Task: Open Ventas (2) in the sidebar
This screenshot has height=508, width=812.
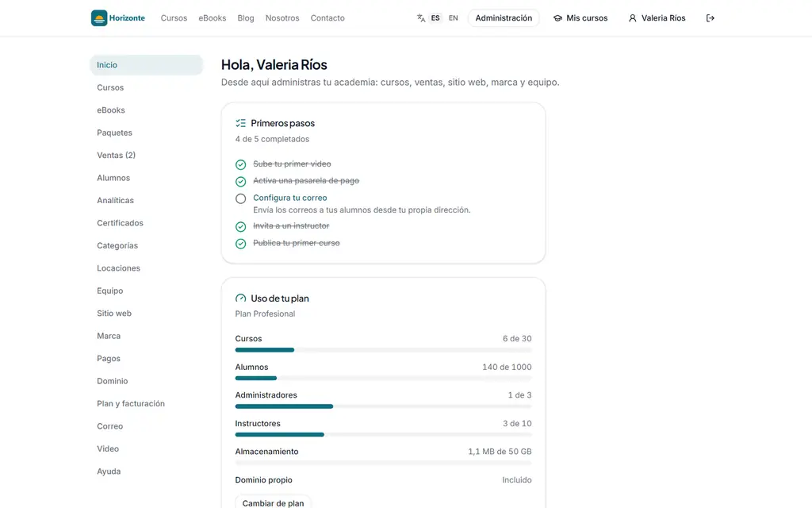Action: (x=146, y=155)
